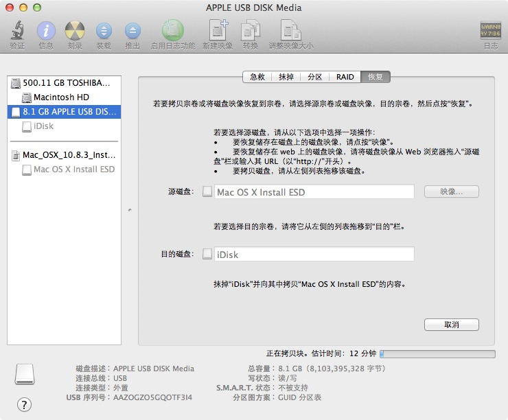Screen dimensions: 508x420
Task: Click the large disk icon at the bottom left
Action: tap(25, 374)
